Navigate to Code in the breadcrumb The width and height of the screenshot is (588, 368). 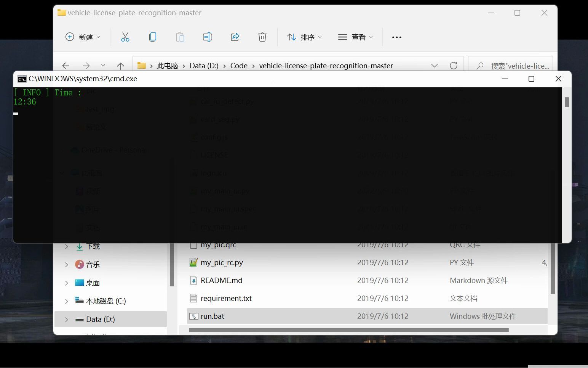click(239, 65)
